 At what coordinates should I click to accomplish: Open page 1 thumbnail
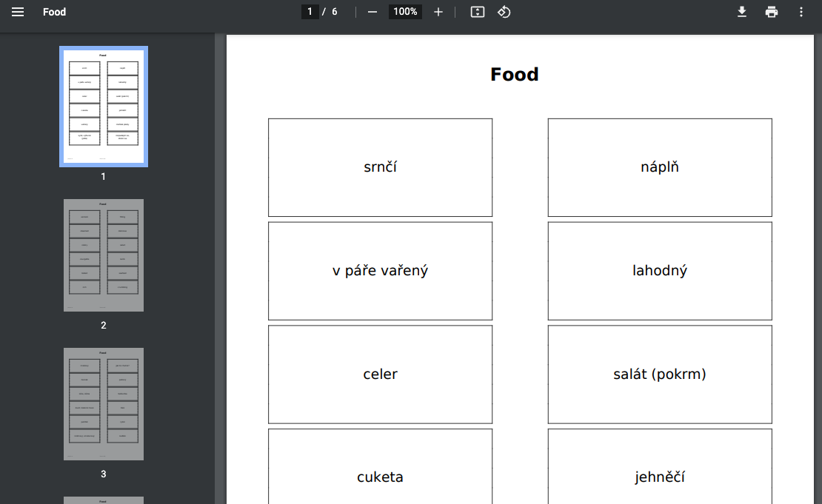(x=104, y=107)
